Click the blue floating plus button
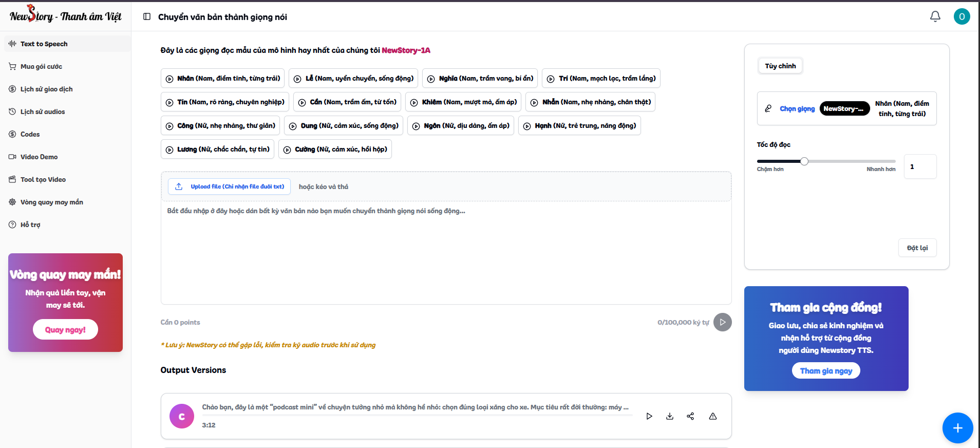Viewport: 980px width, 448px height. pos(957,427)
